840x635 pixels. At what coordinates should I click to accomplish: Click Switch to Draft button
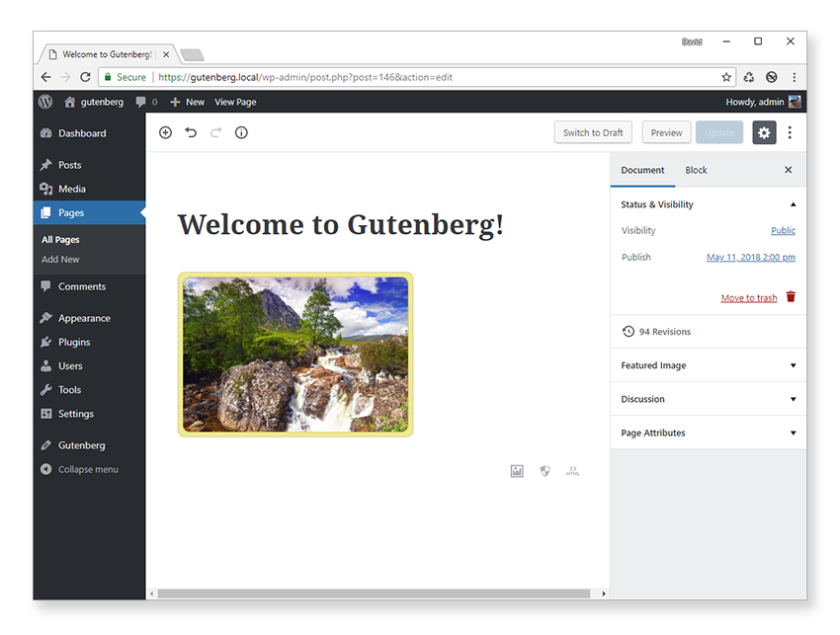pyautogui.click(x=593, y=132)
